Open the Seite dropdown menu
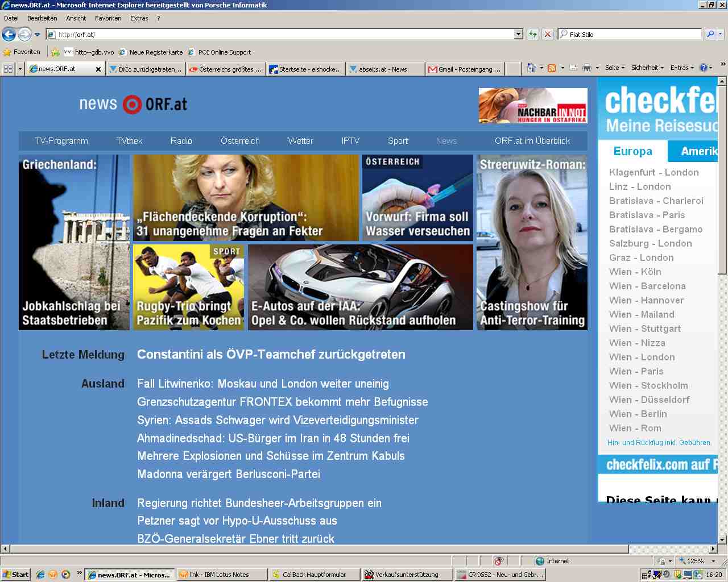728x582 pixels. [615, 68]
